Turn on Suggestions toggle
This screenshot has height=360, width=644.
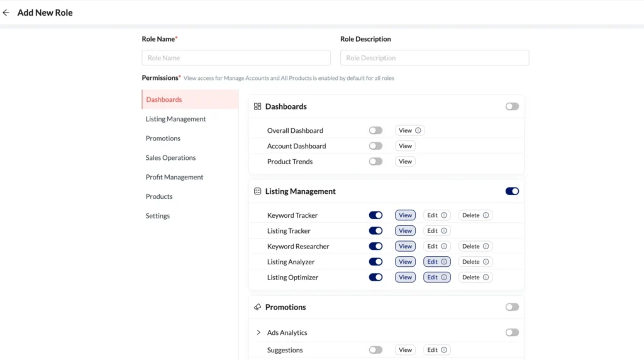(375, 350)
